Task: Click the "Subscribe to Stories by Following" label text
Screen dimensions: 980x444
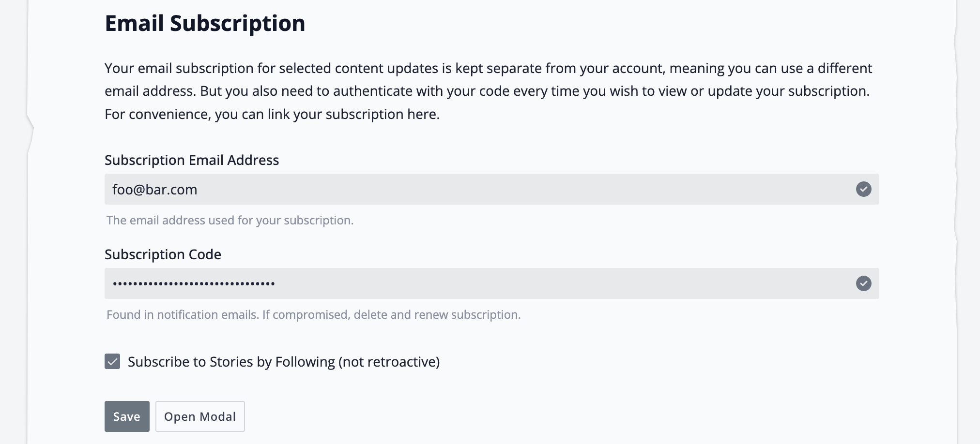Action: (x=231, y=362)
